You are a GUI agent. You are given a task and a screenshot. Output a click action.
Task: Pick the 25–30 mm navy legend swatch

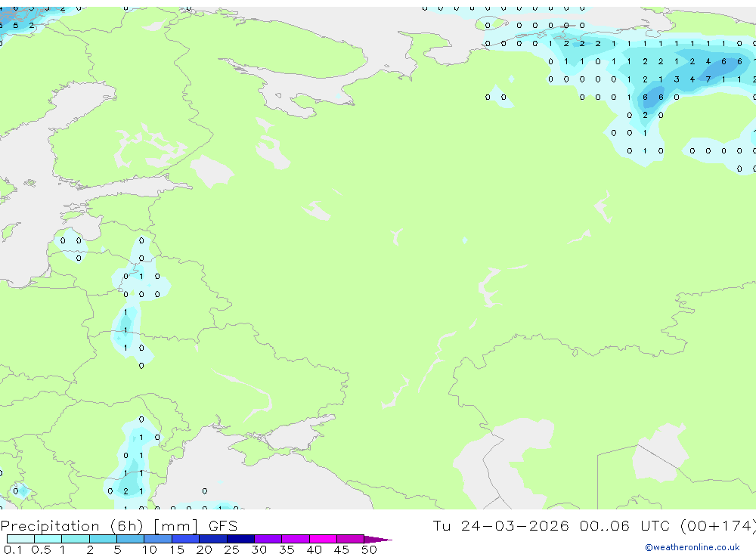(240, 539)
